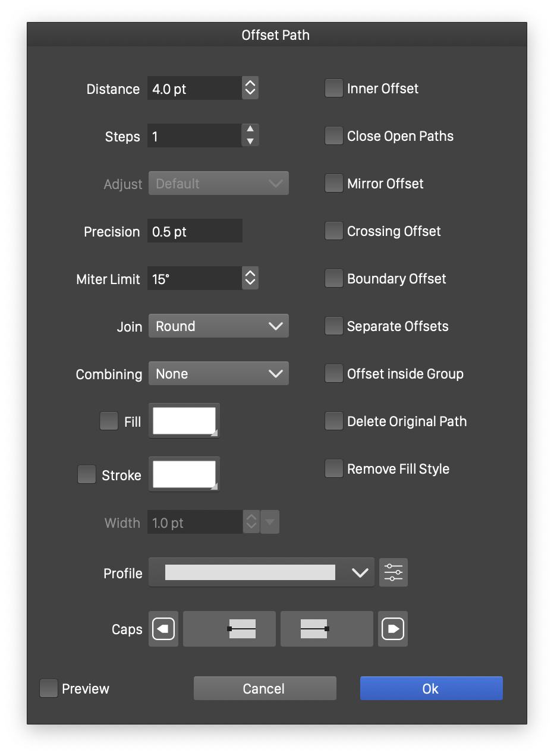Screen dimensions: 554x756
Task: Turn on the Preview checkbox
Action: (49, 688)
